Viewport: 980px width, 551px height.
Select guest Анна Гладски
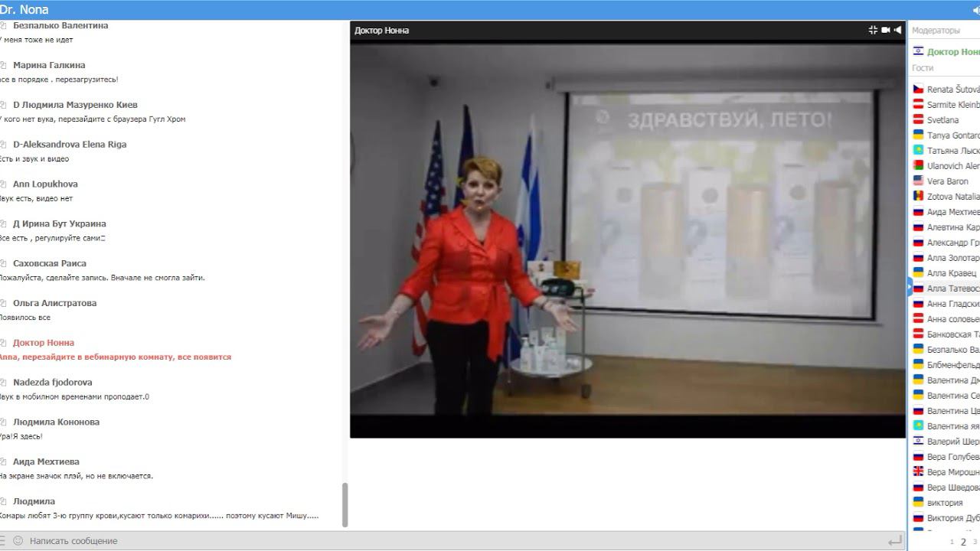tap(953, 304)
